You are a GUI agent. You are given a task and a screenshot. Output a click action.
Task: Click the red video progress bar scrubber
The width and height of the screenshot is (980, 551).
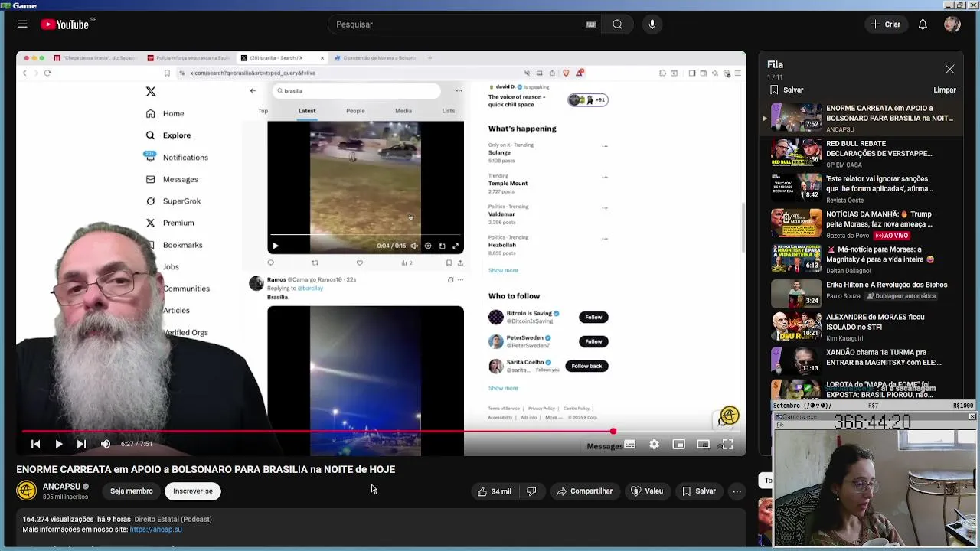(612, 432)
